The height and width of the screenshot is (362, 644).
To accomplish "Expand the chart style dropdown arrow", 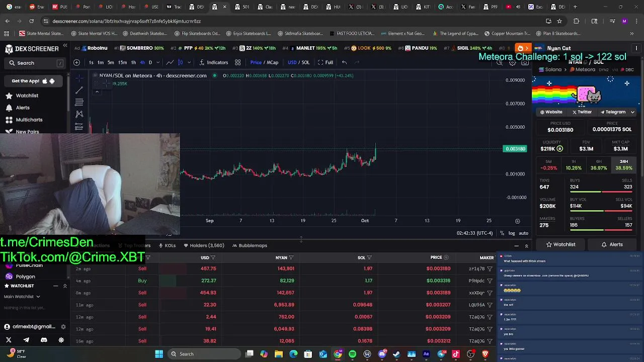I will point(189,62).
